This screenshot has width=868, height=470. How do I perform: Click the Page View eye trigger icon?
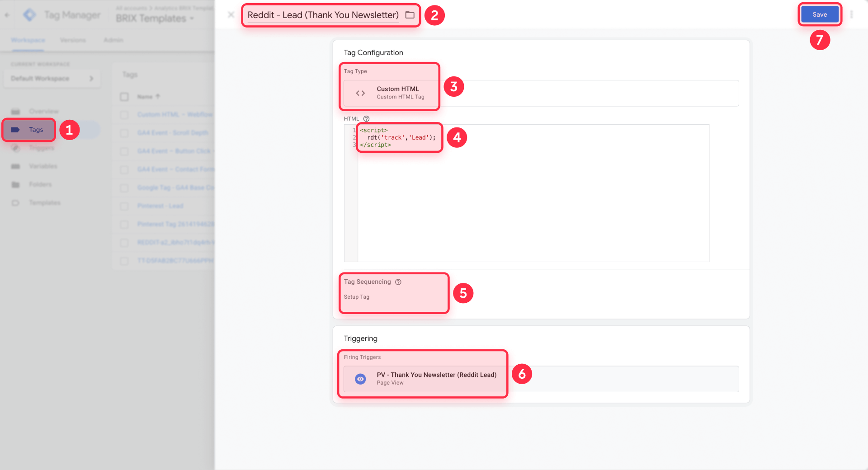click(360, 379)
